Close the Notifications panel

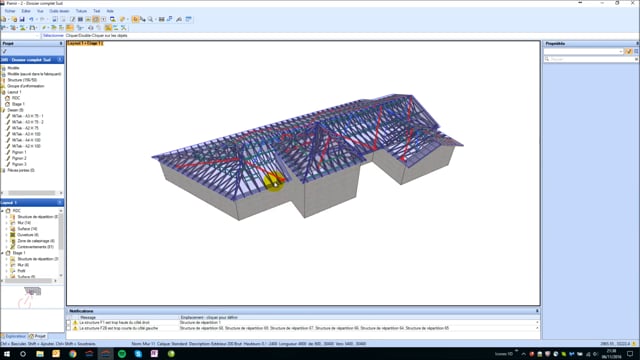(537, 311)
